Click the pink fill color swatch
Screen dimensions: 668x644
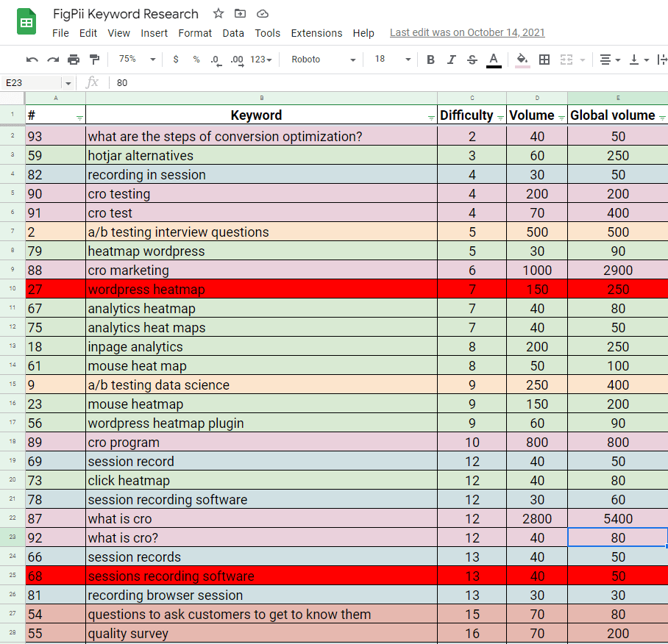tap(522, 66)
